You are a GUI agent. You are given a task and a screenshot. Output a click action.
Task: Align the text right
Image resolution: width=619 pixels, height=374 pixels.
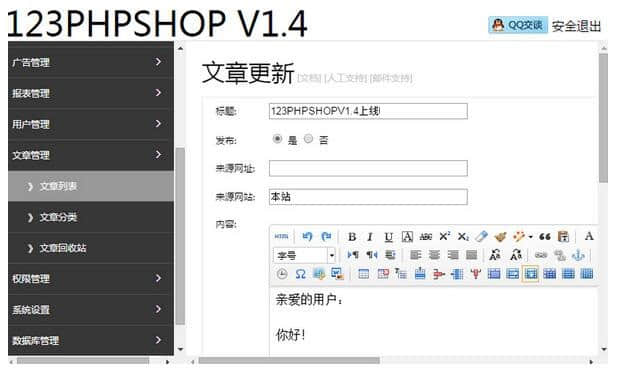click(x=453, y=255)
